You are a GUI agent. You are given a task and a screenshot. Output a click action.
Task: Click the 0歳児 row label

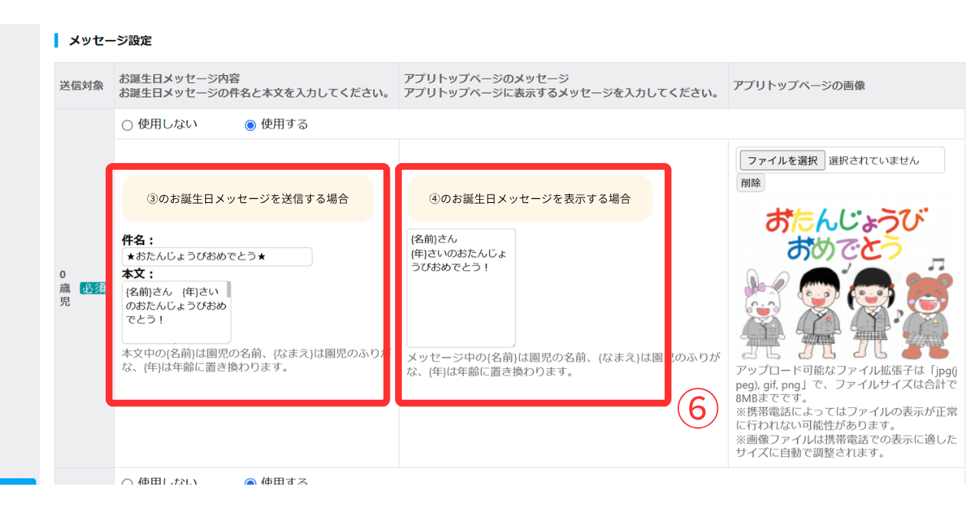coord(64,287)
